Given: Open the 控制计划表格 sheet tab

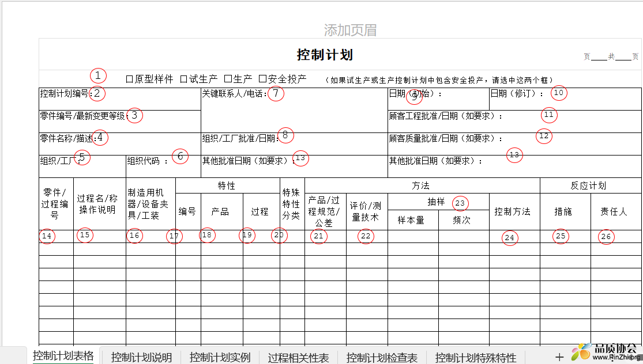Looking at the screenshot, I should click(x=63, y=356).
